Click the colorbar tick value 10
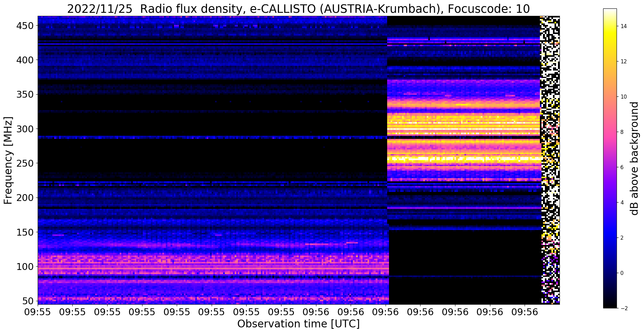 (x=624, y=97)
